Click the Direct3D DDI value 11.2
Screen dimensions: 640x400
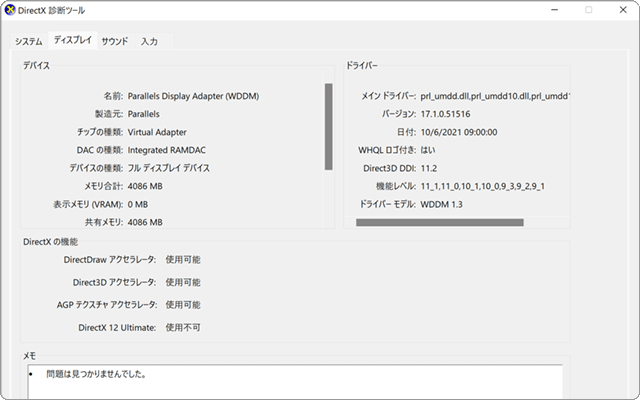click(x=429, y=168)
